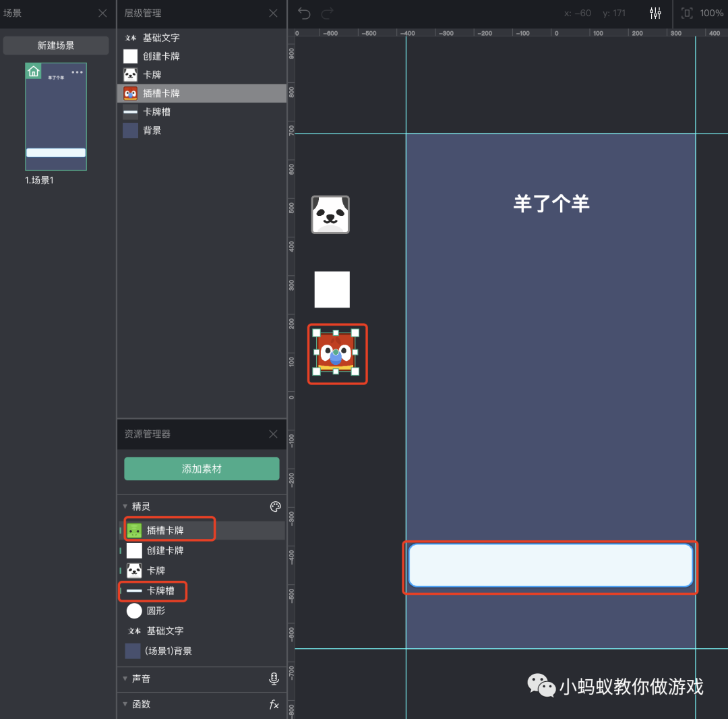Select the red bird card on canvas
This screenshot has width=728, height=719.
336,353
